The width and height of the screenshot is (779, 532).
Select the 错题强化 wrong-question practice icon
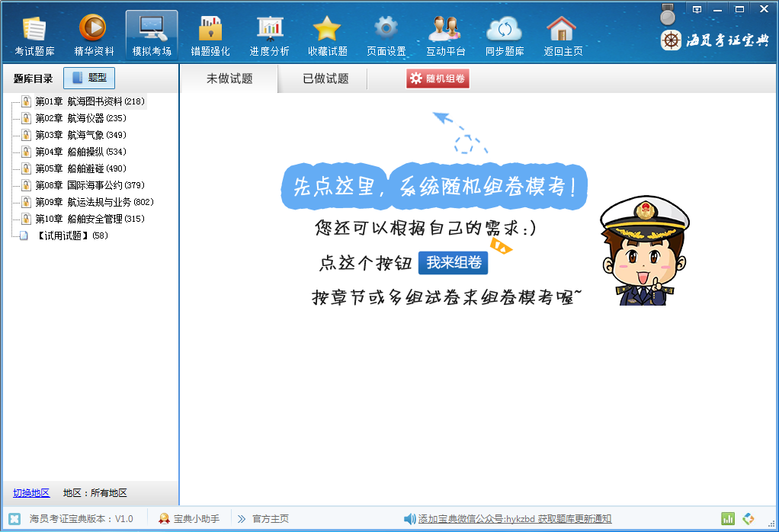click(x=210, y=36)
